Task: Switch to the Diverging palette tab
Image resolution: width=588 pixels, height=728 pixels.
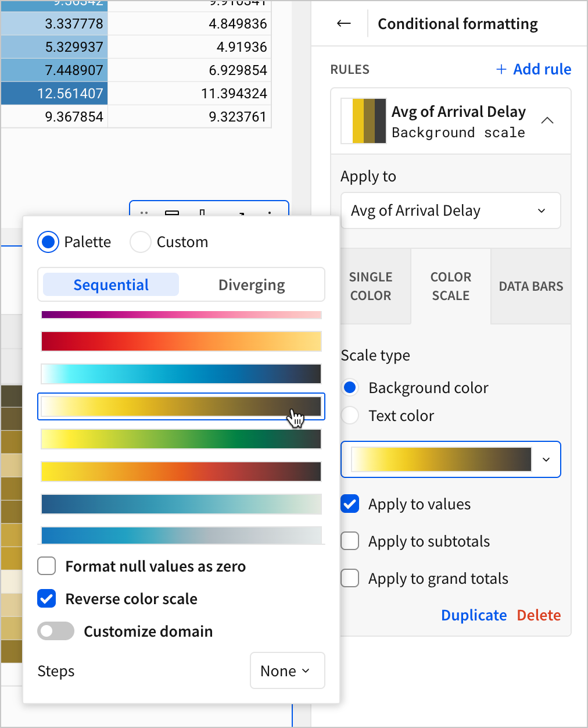Action: pos(251,285)
